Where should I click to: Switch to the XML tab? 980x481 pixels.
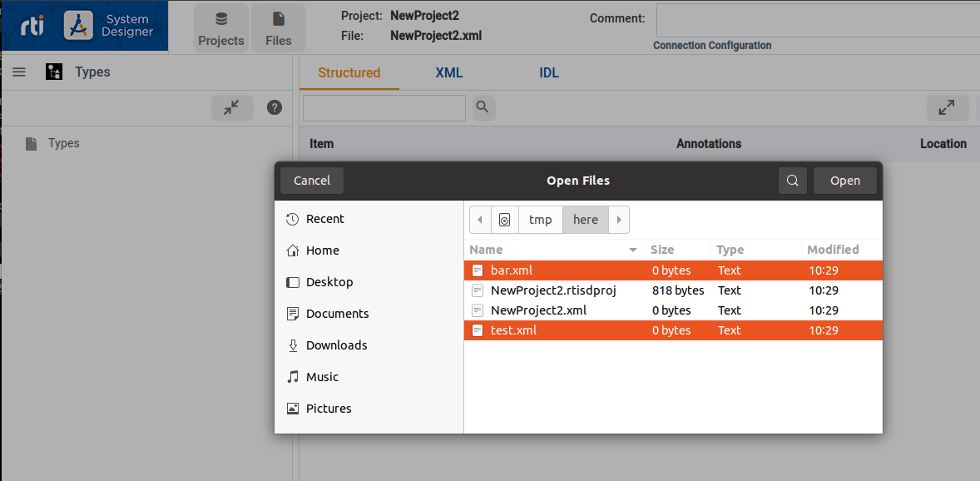448,72
